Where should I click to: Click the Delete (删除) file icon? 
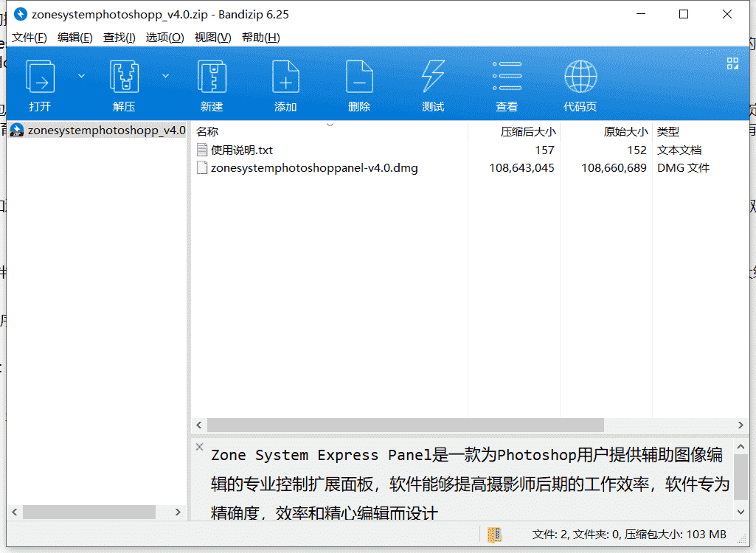tap(359, 77)
